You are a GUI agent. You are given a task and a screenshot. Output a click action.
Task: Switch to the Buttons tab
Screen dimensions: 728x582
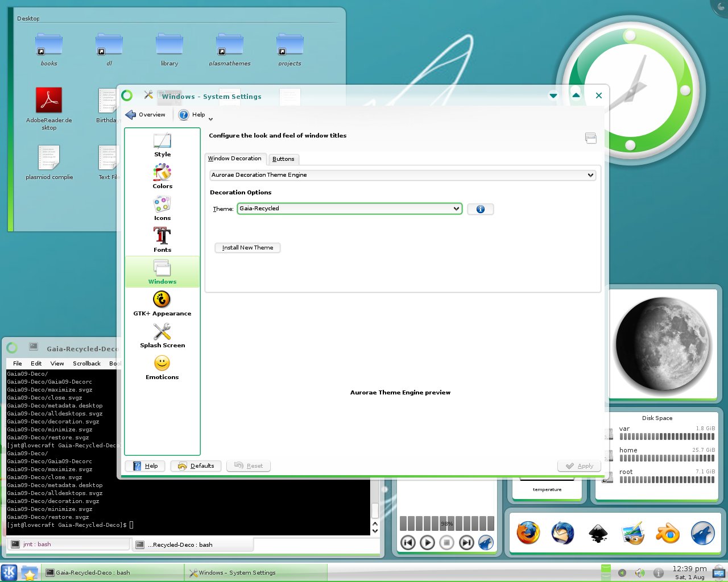click(x=283, y=159)
